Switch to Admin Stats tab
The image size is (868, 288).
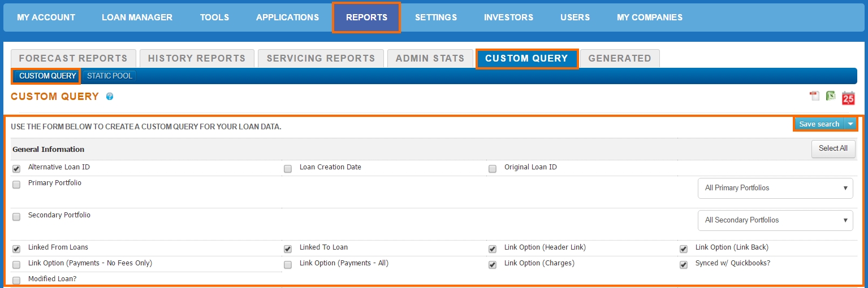coord(430,58)
